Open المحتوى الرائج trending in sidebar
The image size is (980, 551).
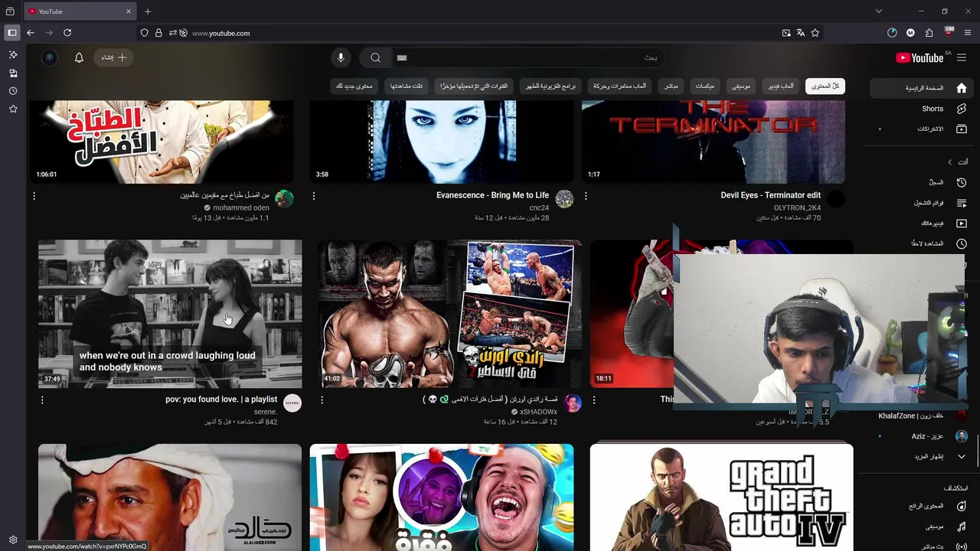point(923,507)
